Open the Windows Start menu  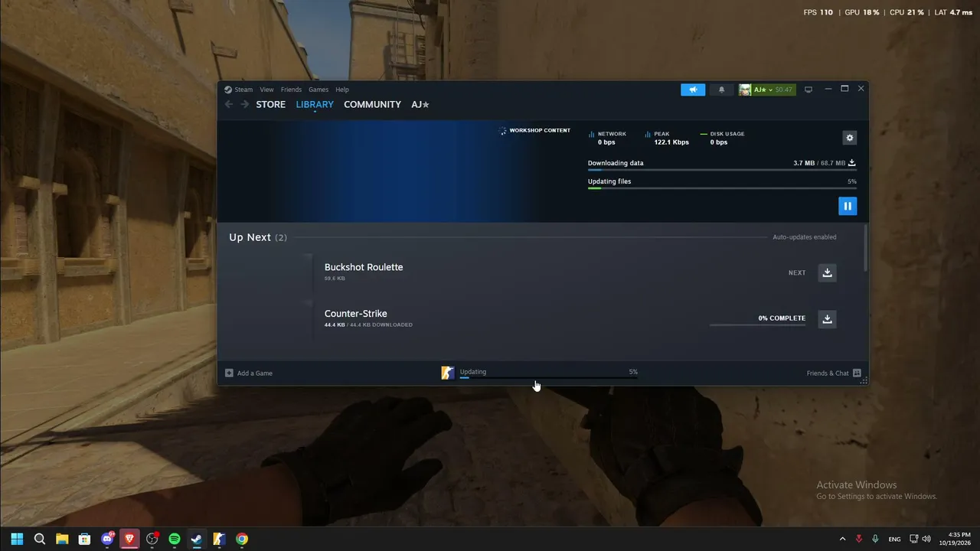click(17, 539)
